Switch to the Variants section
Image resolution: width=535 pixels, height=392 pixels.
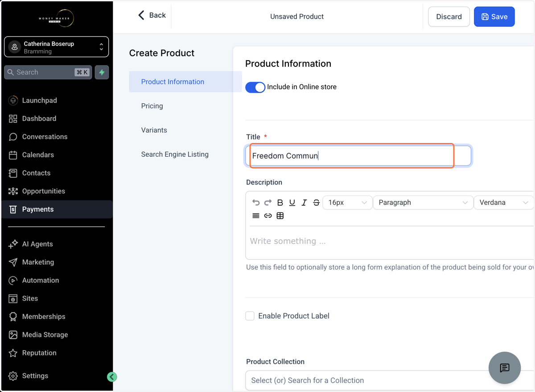click(154, 130)
